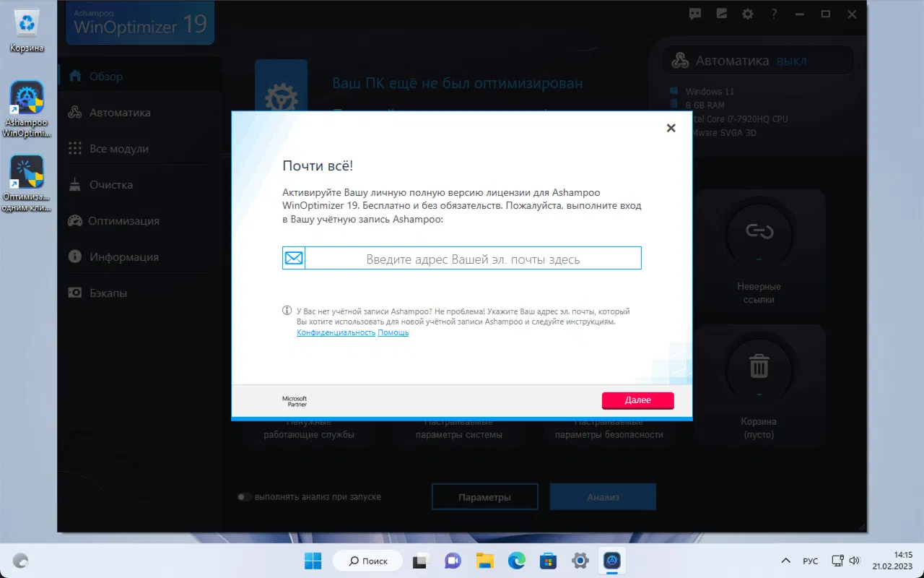Select Информация in the sidebar

pos(140,256)
